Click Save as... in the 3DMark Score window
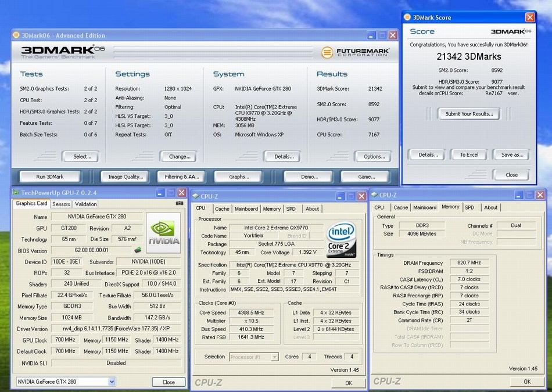This screenshot has width=552, height=392. pos(511,155)
